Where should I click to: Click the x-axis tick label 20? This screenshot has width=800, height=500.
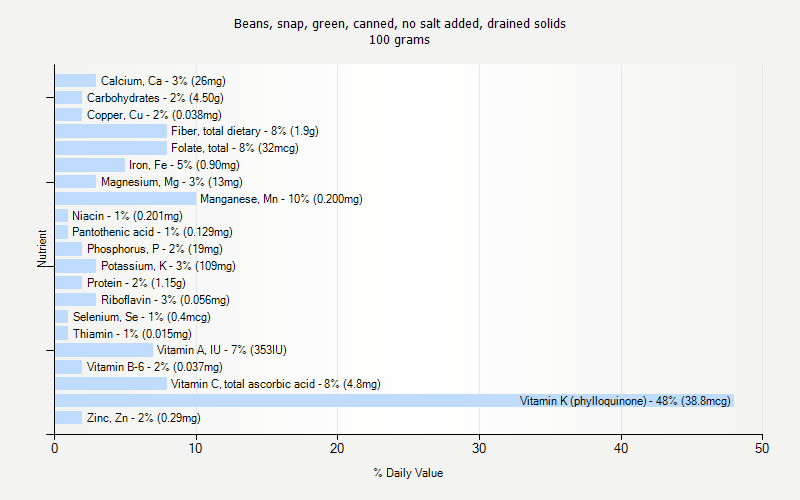[x=337, y=448]
